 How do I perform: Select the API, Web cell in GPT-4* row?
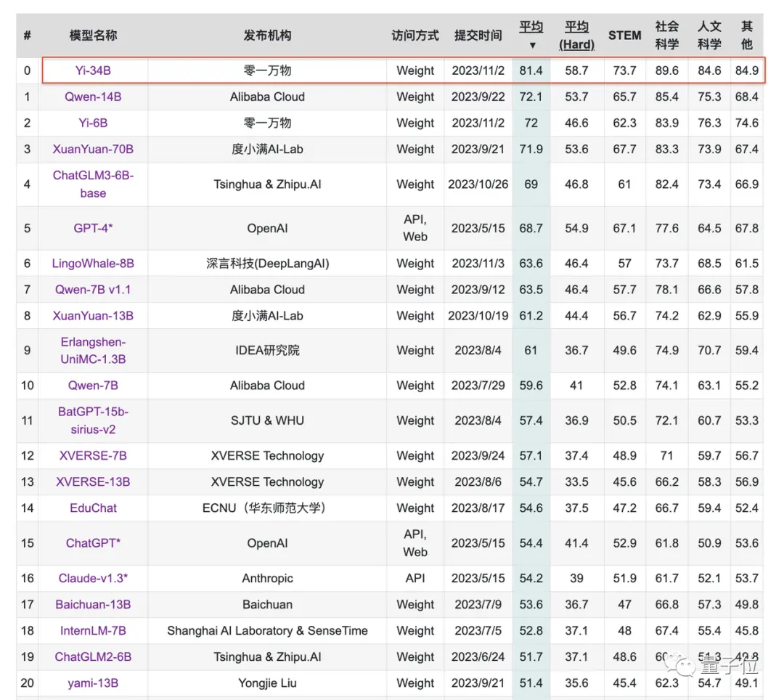point(415,228)
